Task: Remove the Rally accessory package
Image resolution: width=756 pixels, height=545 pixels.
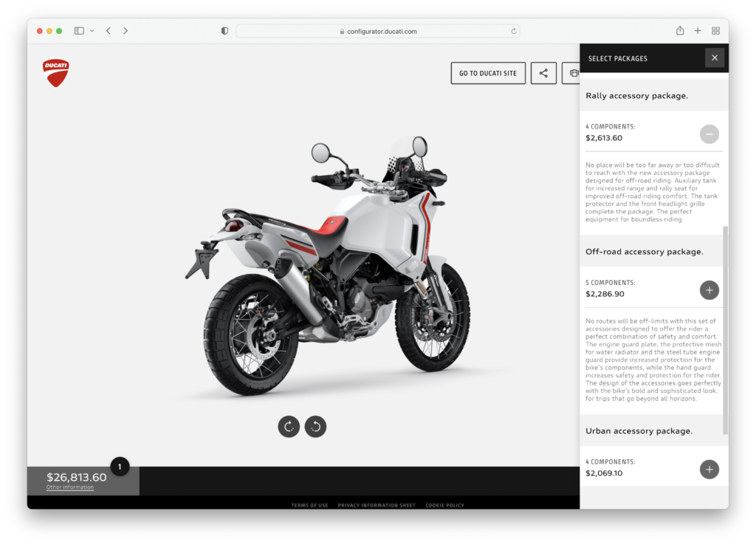Action: pos(709,134)
